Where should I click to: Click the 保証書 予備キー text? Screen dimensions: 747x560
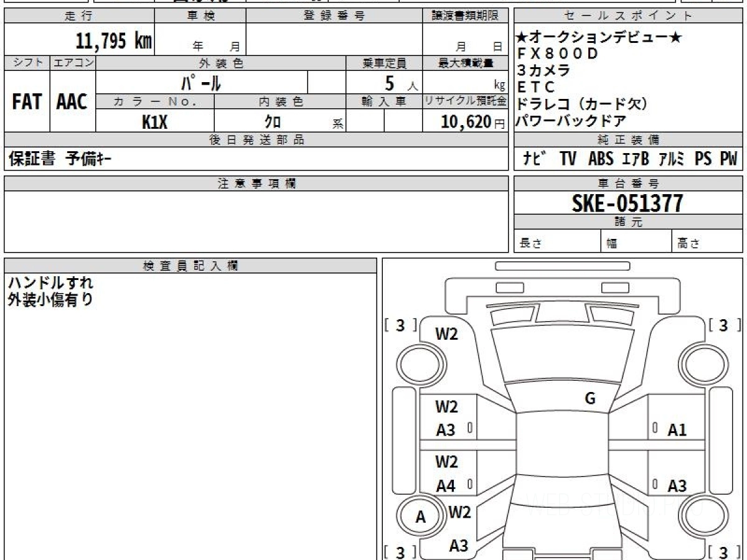pos(60,159)
